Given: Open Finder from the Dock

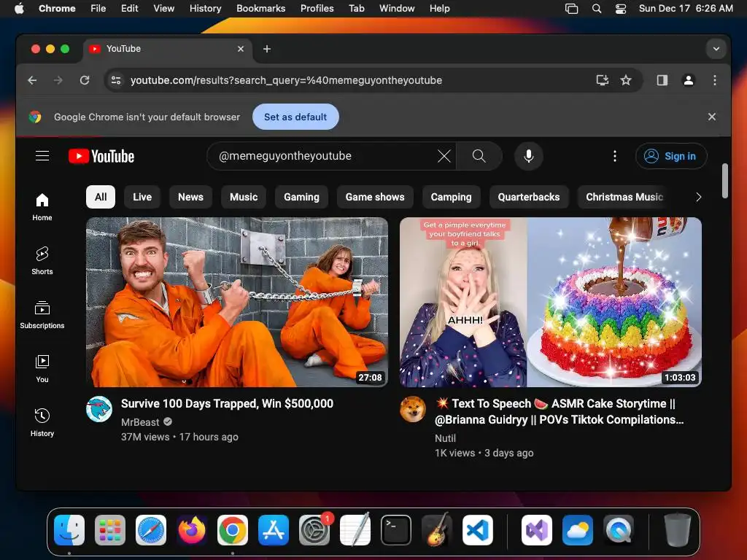Looking at the screenshot, I should pos(69,530).
